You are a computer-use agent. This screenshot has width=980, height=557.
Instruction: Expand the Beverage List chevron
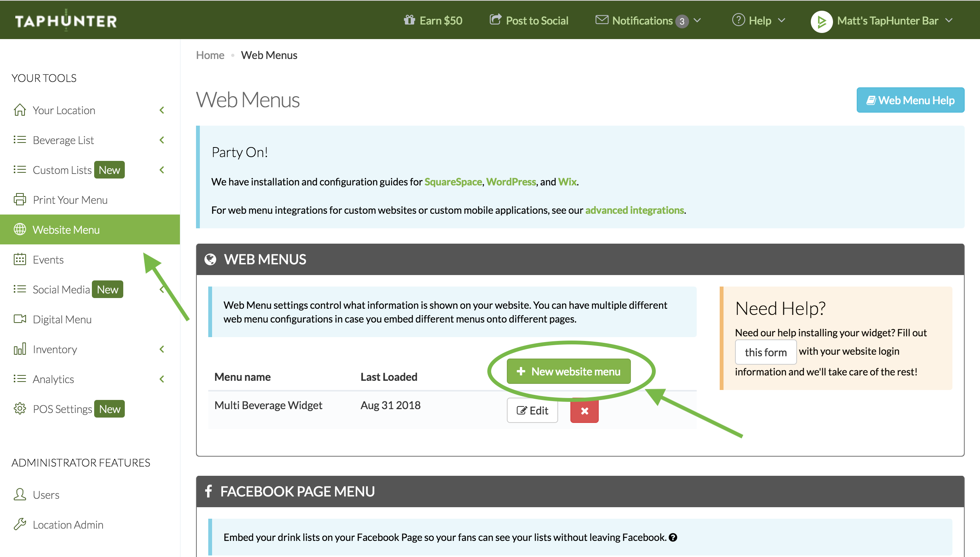(162, 140)
